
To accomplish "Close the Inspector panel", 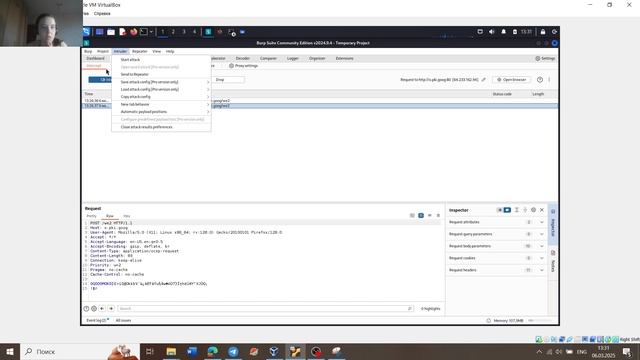I will pyautogui.click(x=542, y=210).
